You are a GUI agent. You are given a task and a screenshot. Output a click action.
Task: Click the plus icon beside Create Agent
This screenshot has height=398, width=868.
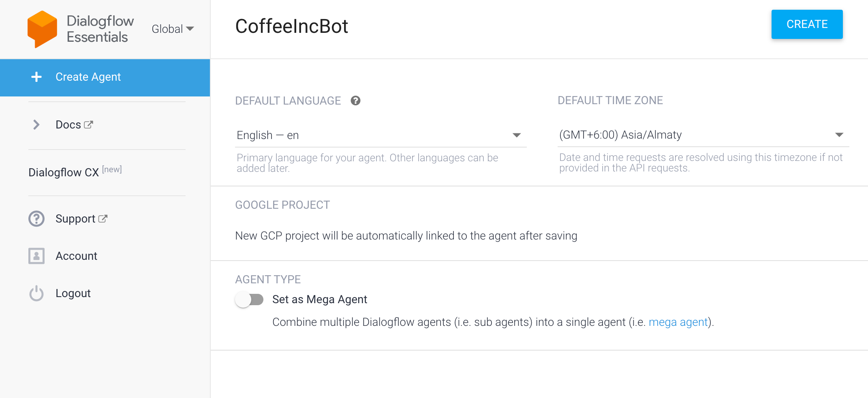36,77
